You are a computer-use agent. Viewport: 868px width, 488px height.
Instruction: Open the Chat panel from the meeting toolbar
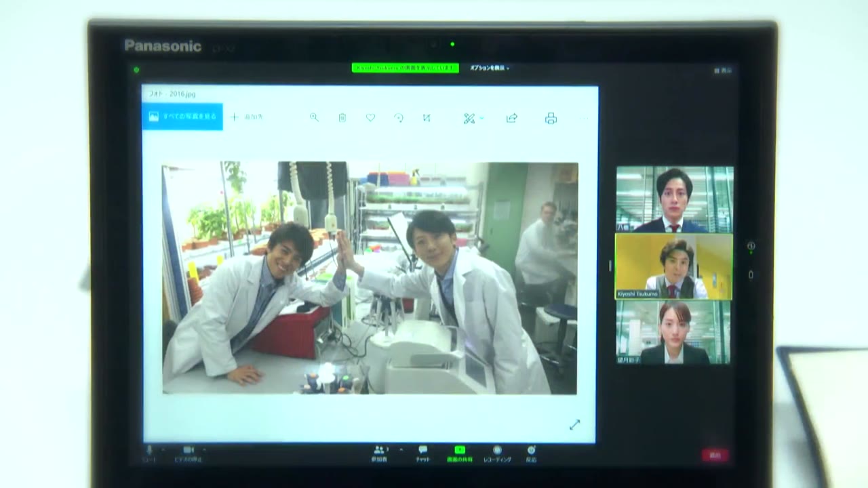click(422, 453)
